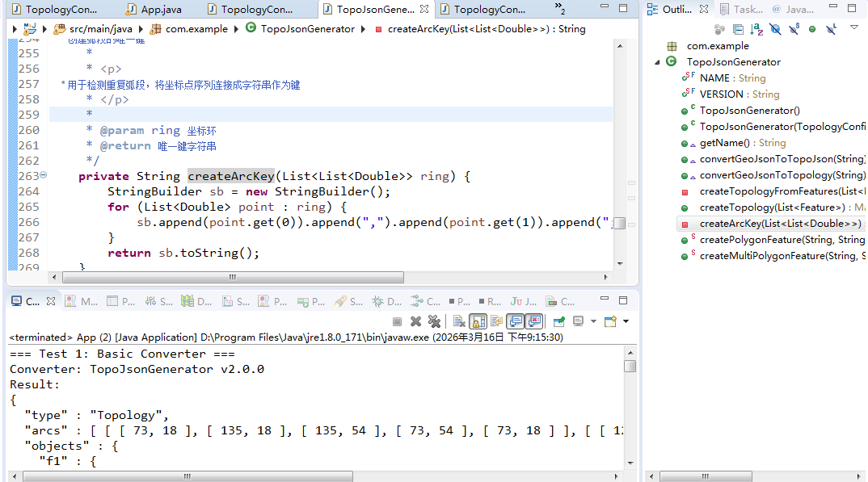Remove launch from console
Screen dimensions: 868x482
[x=415, y=321]
